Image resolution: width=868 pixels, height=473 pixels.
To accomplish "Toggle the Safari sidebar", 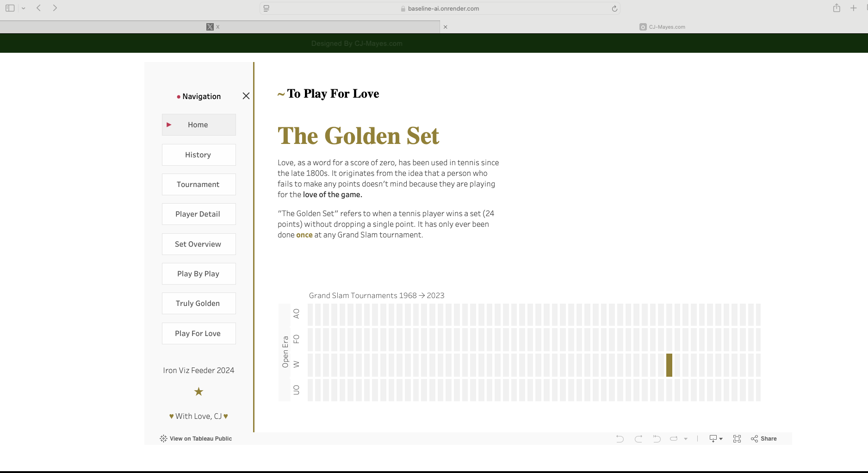I will 10,8.
